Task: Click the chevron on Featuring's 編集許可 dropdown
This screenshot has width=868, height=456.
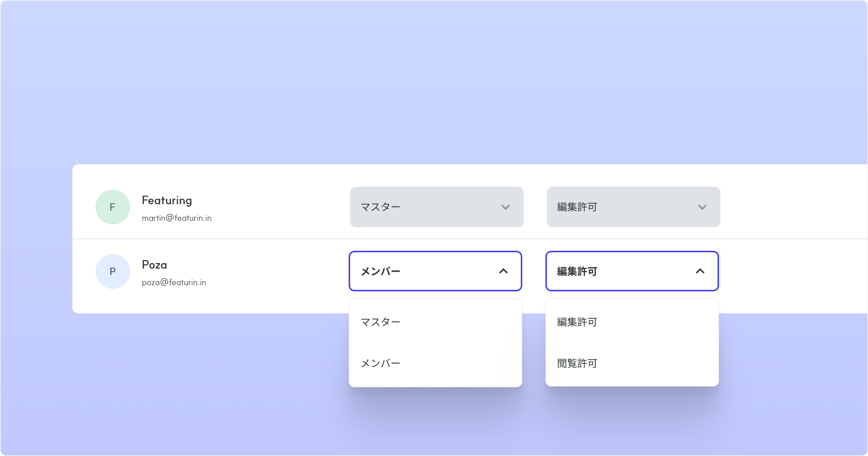Action: pos(702,207)
